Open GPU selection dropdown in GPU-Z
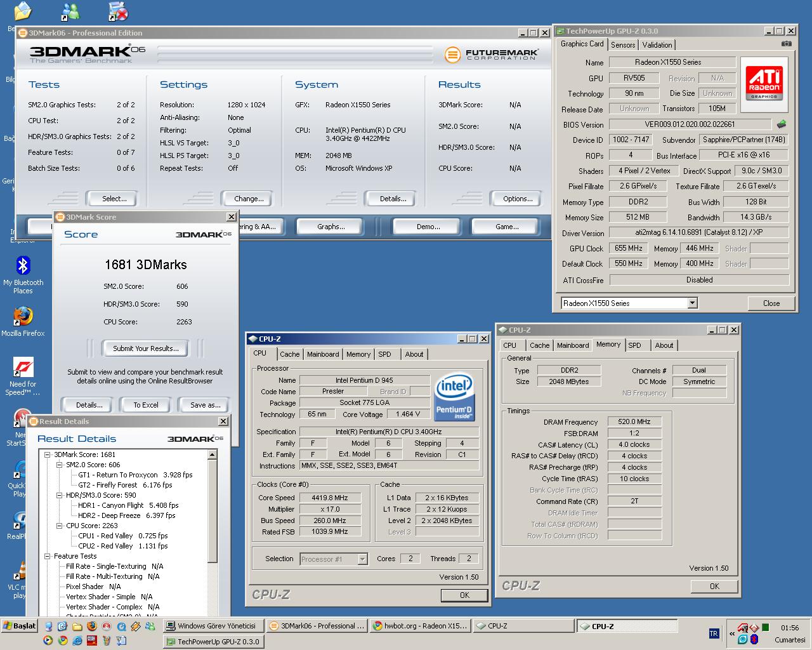 pos(692,303)
